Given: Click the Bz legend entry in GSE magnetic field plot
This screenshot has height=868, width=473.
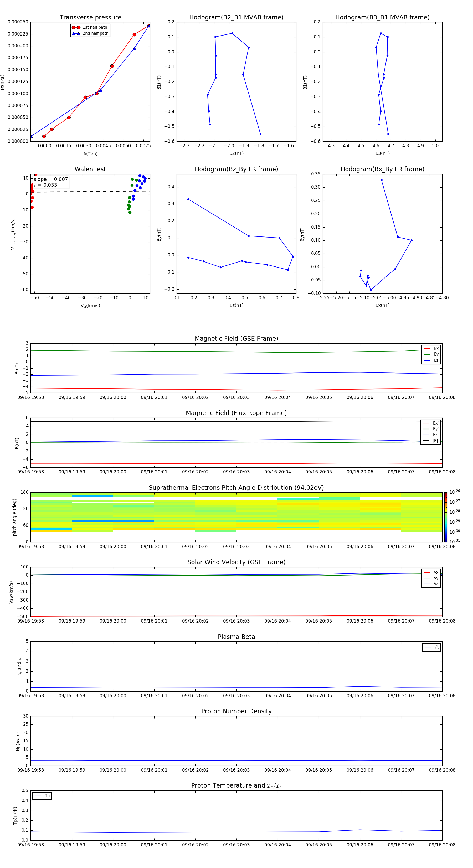Looking at the screenshot, I should point(431,360).
